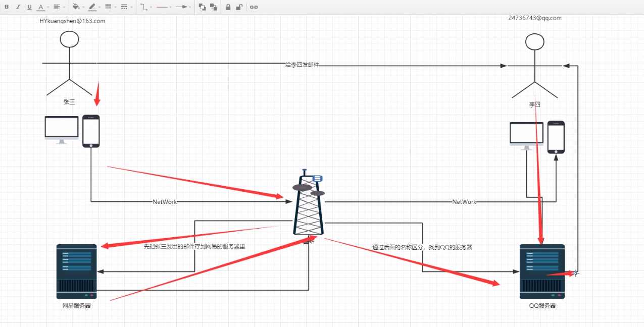Click the 李四 name label

(x=534, y=104)
